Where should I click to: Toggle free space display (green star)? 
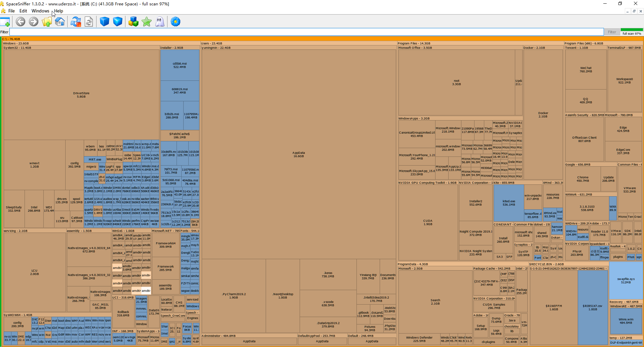(147, 22)
